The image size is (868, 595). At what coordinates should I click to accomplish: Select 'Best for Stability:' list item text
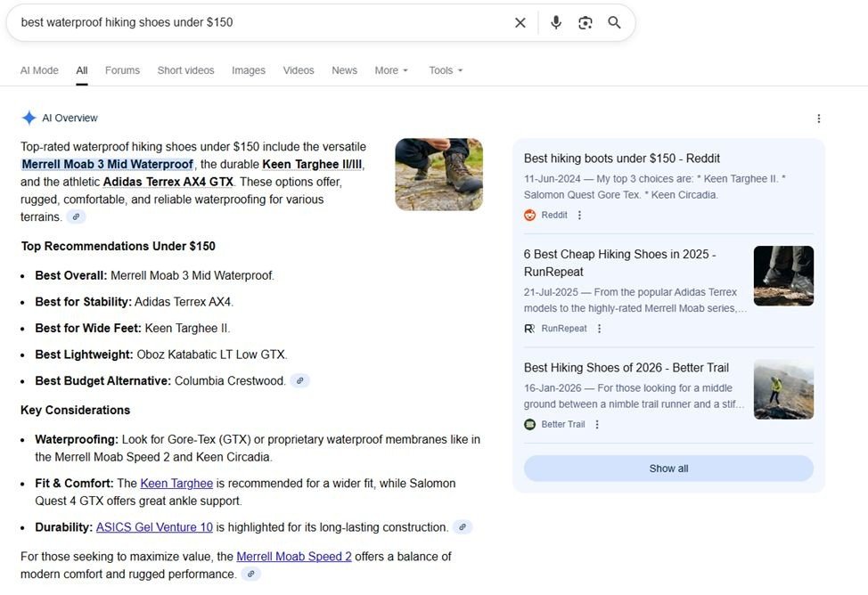(135, 302)
